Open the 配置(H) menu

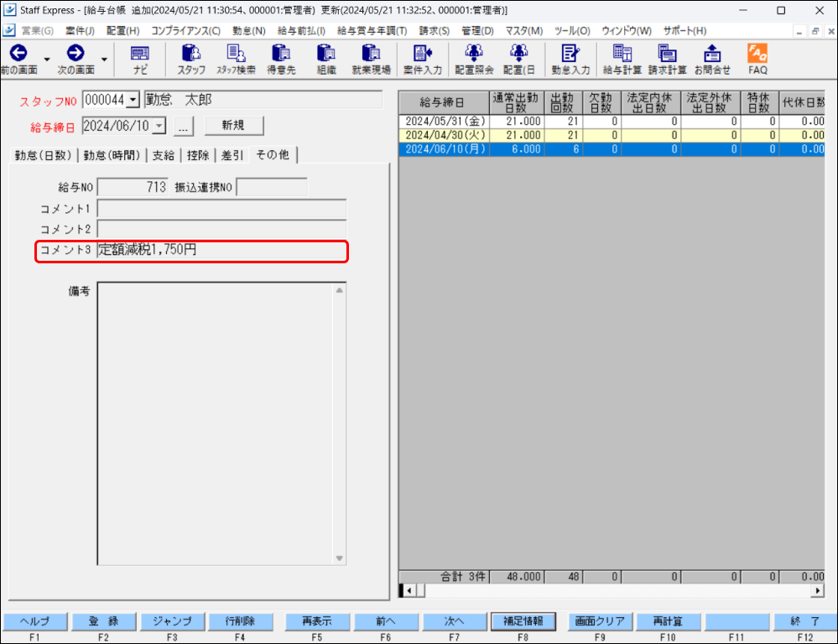(123, 31)
